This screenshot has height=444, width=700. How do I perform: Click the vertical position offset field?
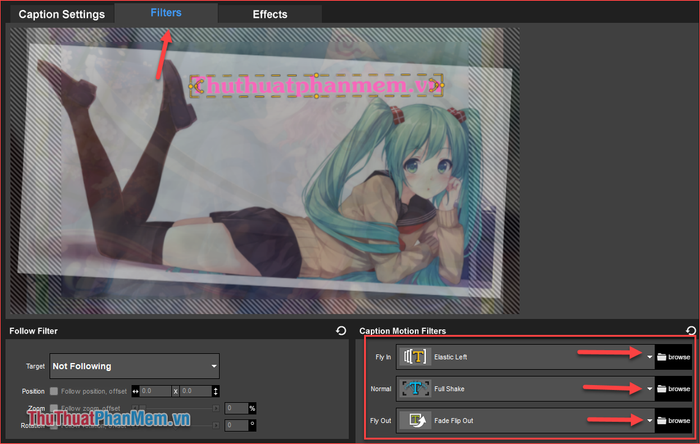196,391
